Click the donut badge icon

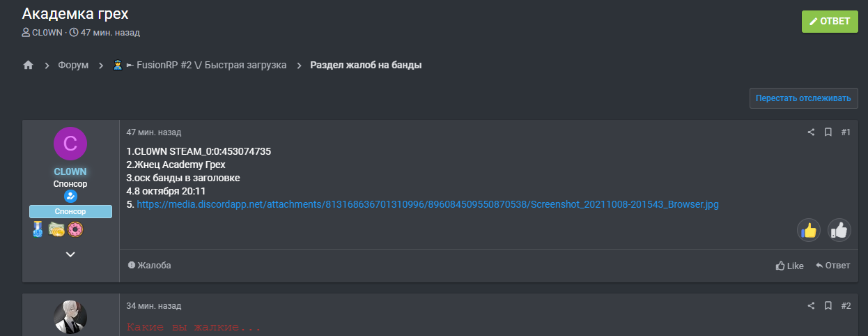75,229
